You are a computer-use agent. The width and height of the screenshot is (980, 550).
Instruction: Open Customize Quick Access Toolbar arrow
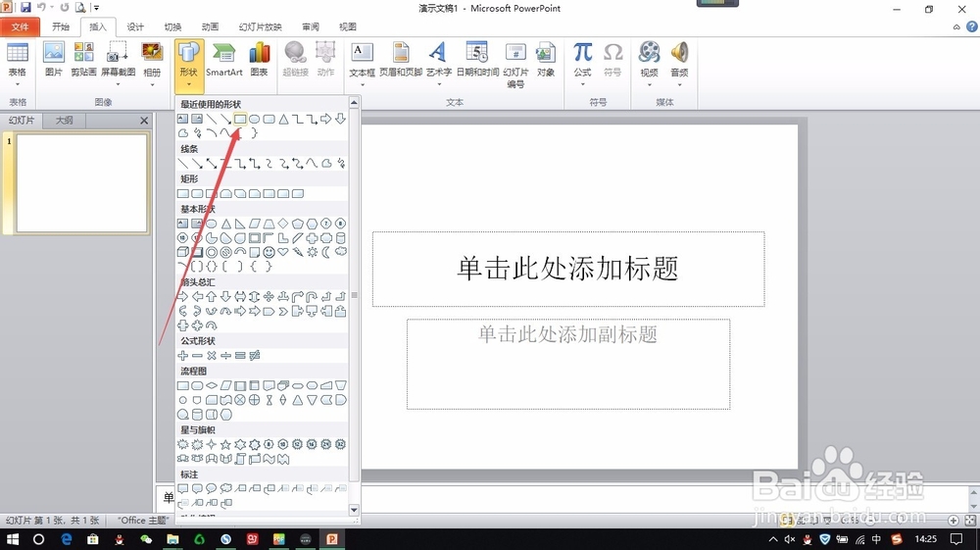pos(96,8)
